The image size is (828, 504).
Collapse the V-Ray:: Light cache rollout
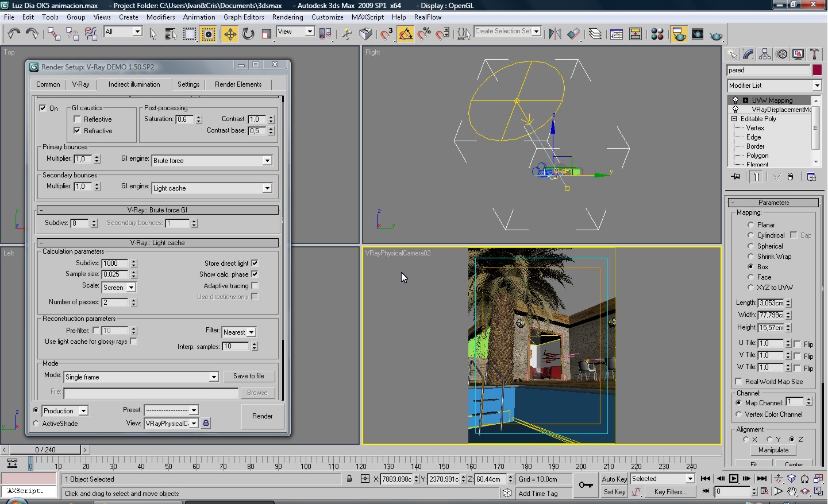[157, 243]
